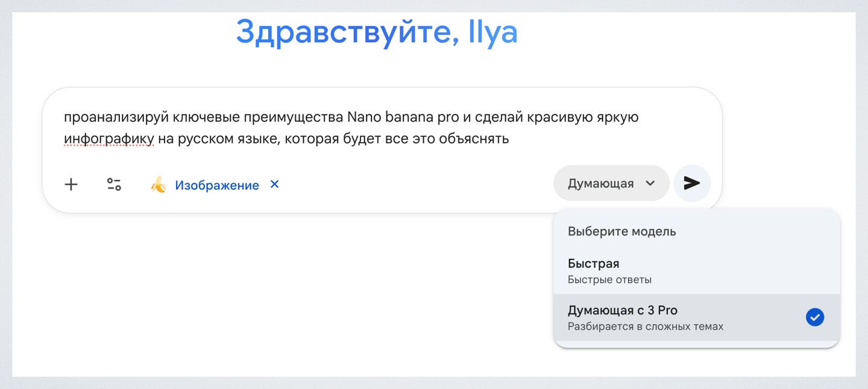Click the Разбирается в сложных темах subtitle
Image resolution: width=868 pixels, height=389 pixels.
[x=645, y=327]
